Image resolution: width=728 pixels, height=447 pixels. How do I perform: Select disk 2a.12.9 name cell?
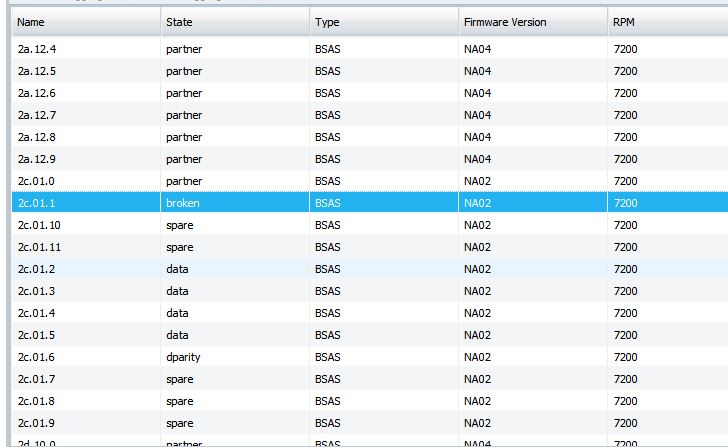[86, 159]
